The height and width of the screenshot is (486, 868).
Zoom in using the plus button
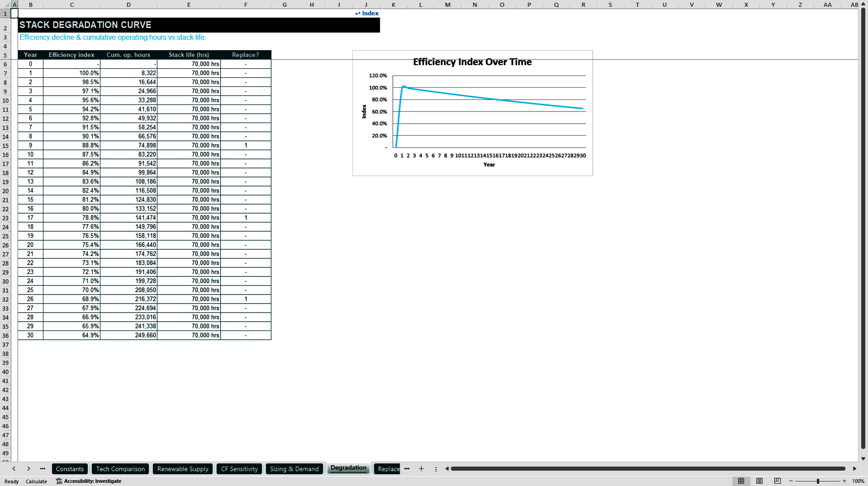coord(844,481)
